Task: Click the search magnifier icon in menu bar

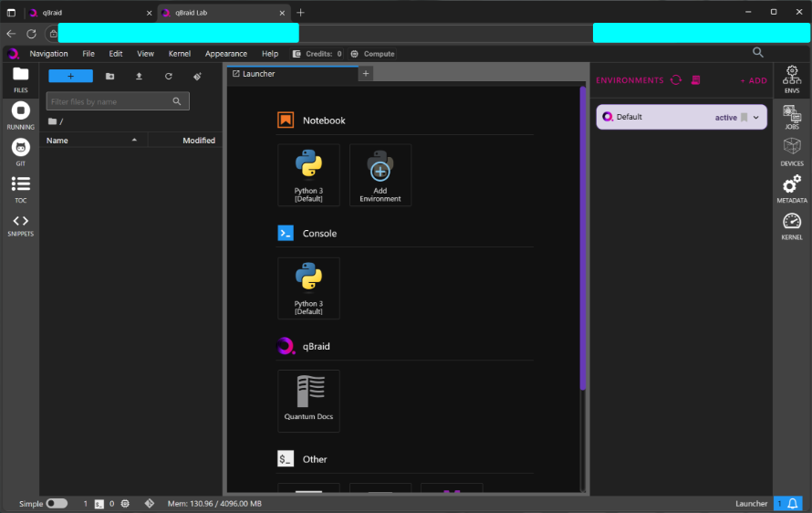Action: [x=757, y=52]
